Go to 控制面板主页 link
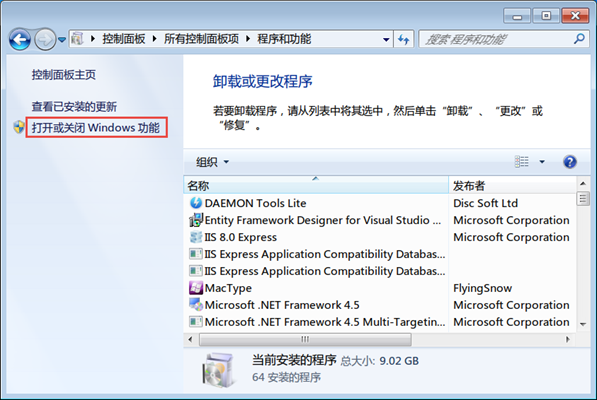This screenshot has height=400, width=597. (x=64, y=75)
